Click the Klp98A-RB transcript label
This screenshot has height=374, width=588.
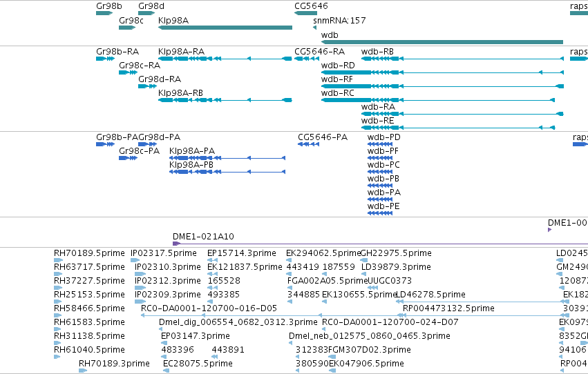tap(180, 93)
